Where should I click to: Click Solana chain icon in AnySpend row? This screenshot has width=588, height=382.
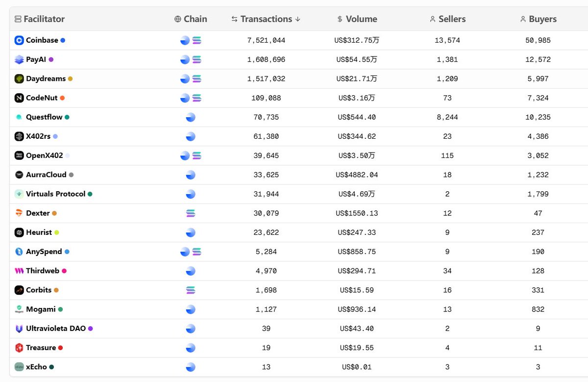click(x=196, y=252)
